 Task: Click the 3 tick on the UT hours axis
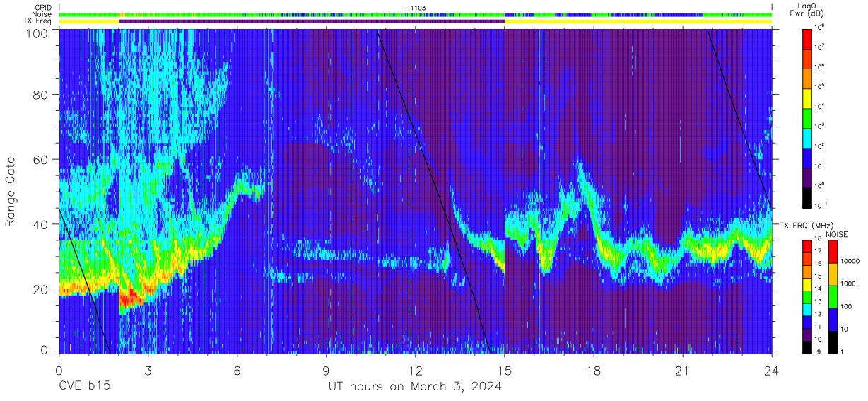[148, 371]
